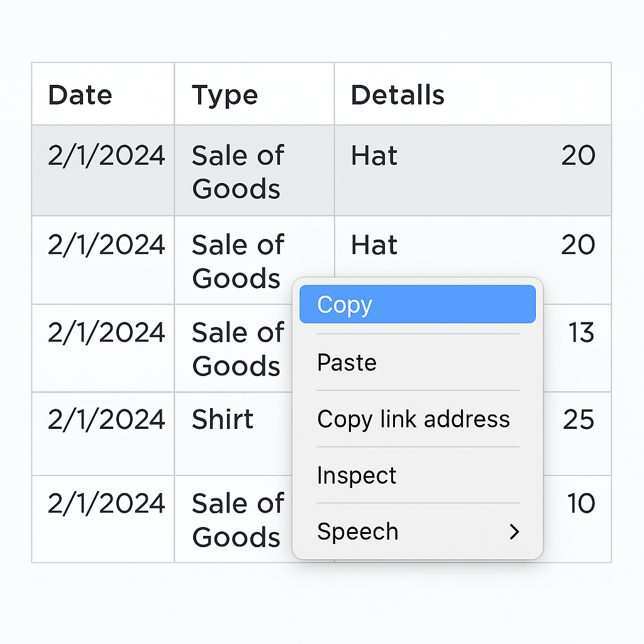The width and height of the screenshot is (644, 644).
Task: Select the date in the Shirt row
Action: tap(106, 419)
